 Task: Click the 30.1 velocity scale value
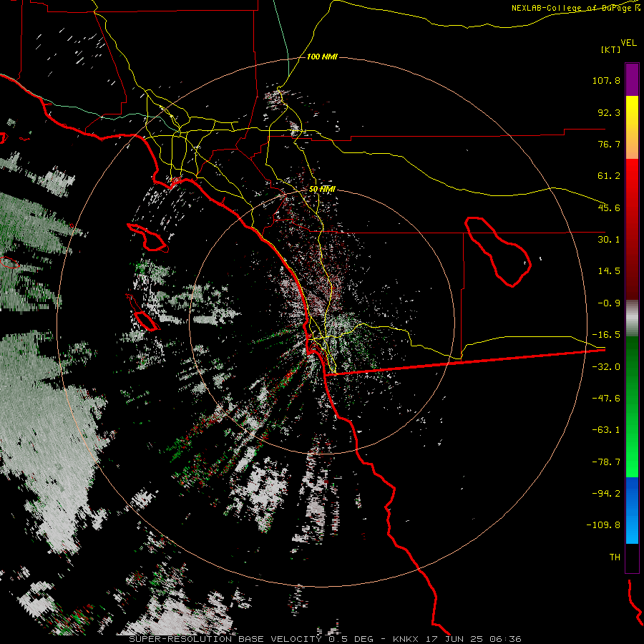click(609, 240)
